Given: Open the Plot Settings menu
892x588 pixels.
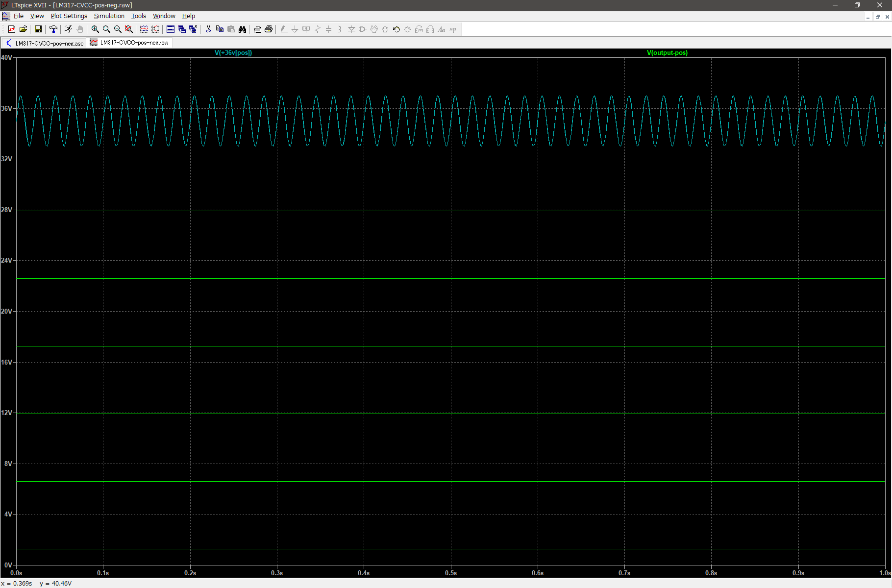Looking at the screenshot, I should tap(69, 16).
